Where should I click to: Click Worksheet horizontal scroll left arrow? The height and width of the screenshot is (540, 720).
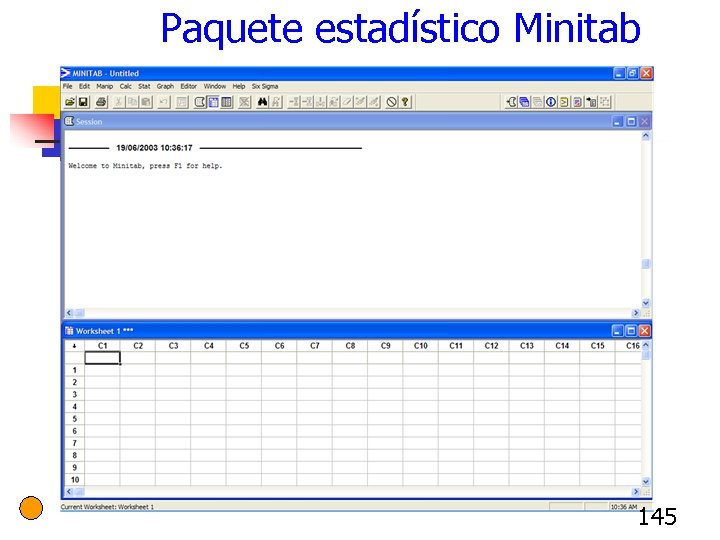click(69, 491)
